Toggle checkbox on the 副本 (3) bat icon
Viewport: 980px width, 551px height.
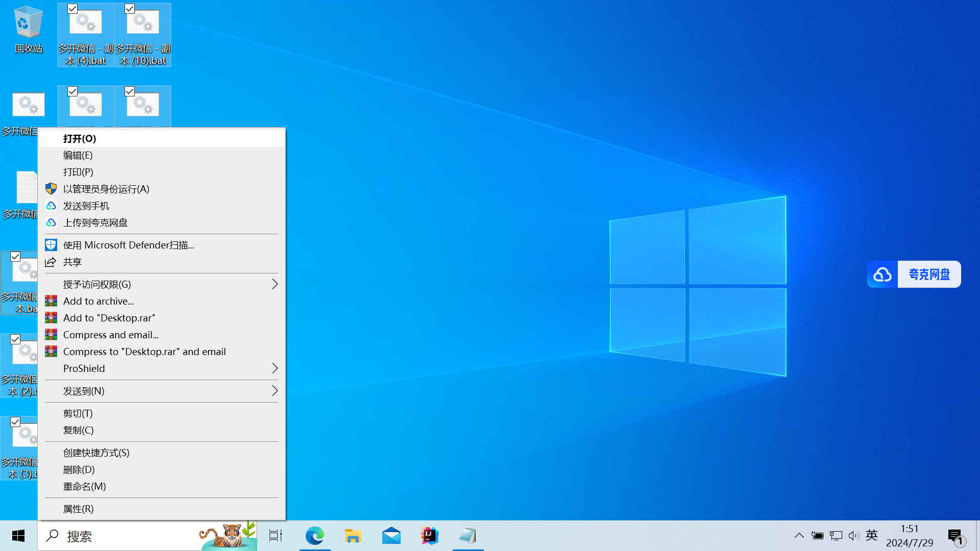coord(15,422)
